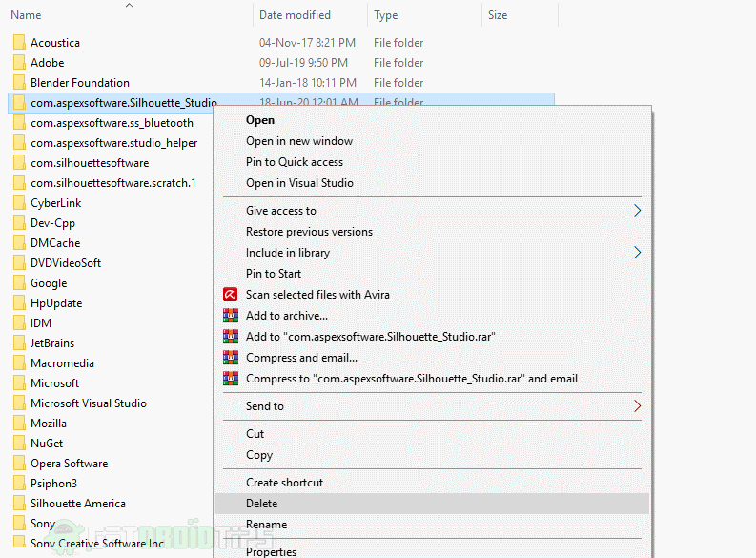The image size is (756, 558).
Task: Click the Dev-Cpp folder icon
Action: [19, 223]
